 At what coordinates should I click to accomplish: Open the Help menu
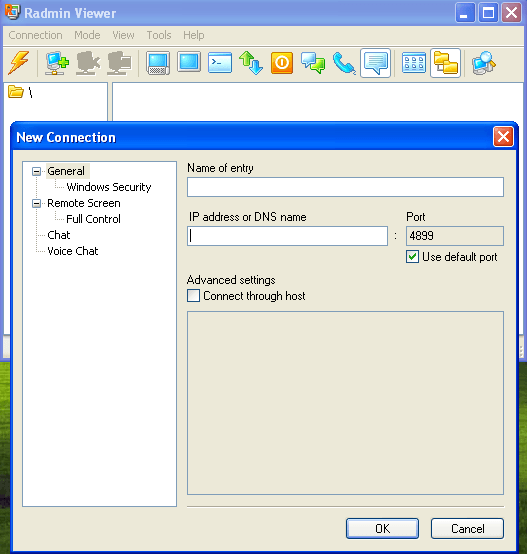[194, 35]
